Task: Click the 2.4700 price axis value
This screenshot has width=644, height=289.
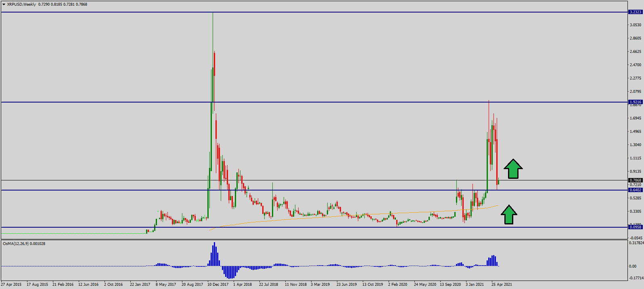Action: (x=636, y=65)
